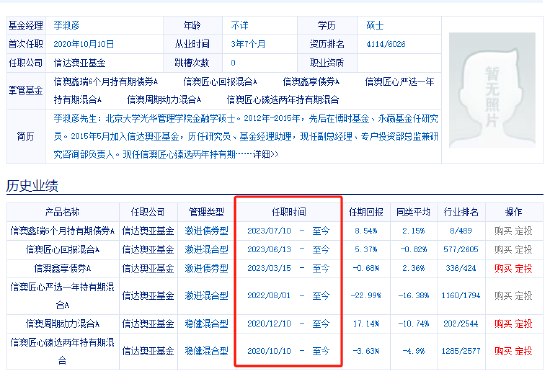550x379 pixels.
Task: Click 定投 for 信澳周期动力混合A history row
Action: pyautogui.click(x=523, y=324)
